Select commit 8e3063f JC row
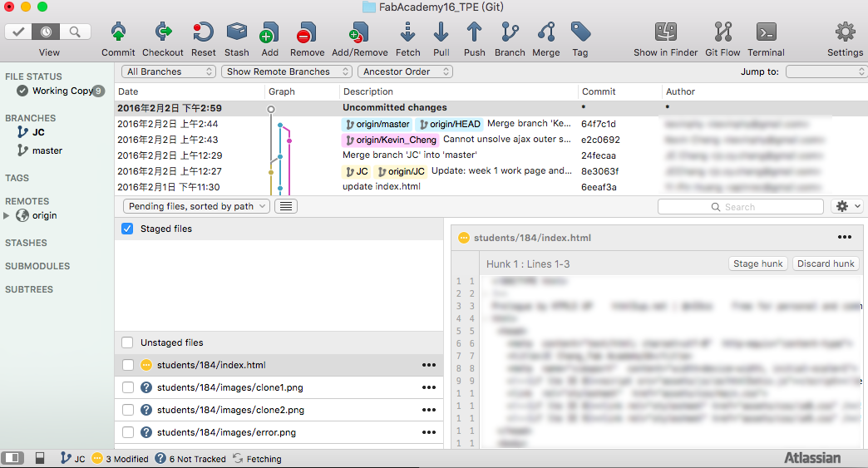 coord(491,171)
